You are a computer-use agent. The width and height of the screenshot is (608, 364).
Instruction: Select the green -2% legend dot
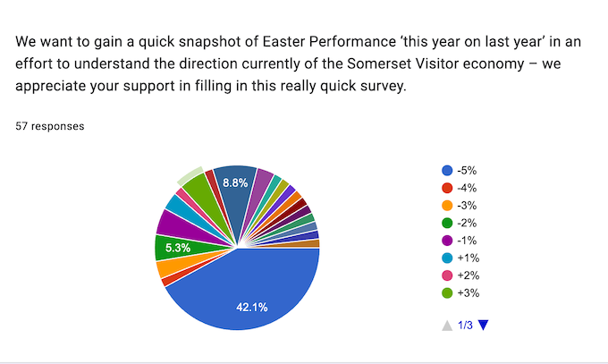pyautogui.click(x=447, y=223)
